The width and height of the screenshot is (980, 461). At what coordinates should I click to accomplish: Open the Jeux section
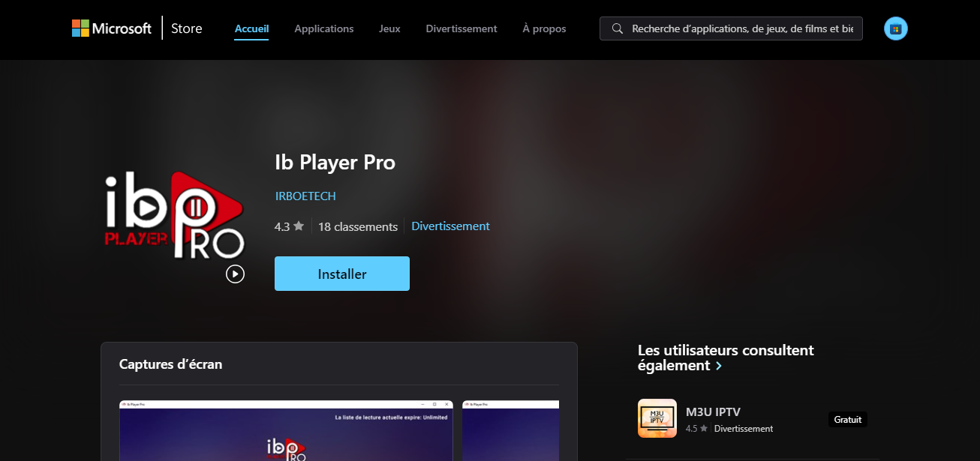[x=389, y=28]
